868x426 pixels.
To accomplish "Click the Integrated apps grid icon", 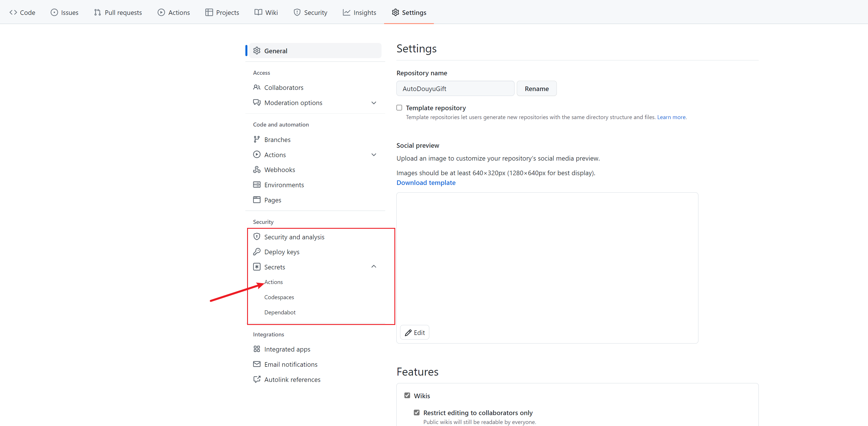I will (257, 349).
